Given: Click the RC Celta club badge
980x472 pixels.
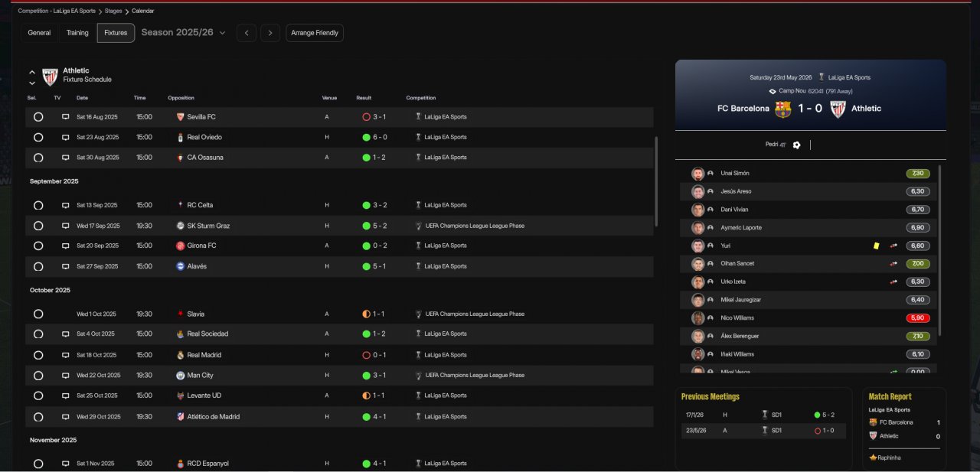Looking at the screenshot, I should pyautogui.click(x=180, y=205).
